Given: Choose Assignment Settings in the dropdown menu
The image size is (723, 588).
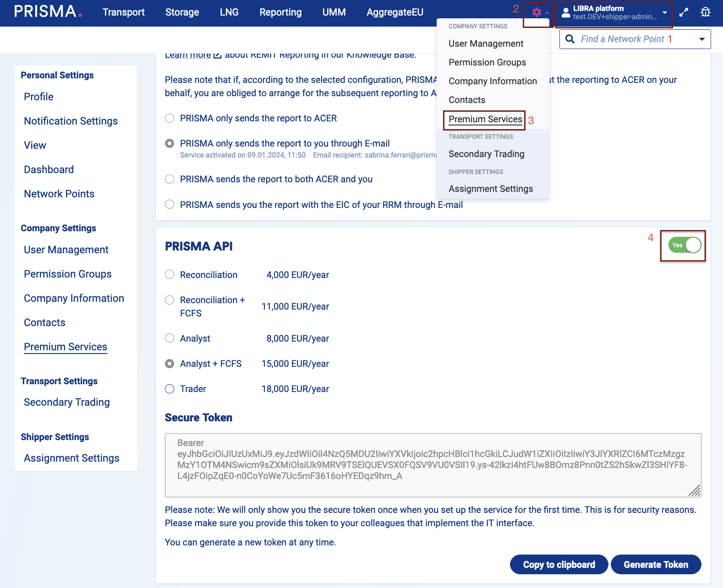Looking at the screenshot, I should [491, 189].
